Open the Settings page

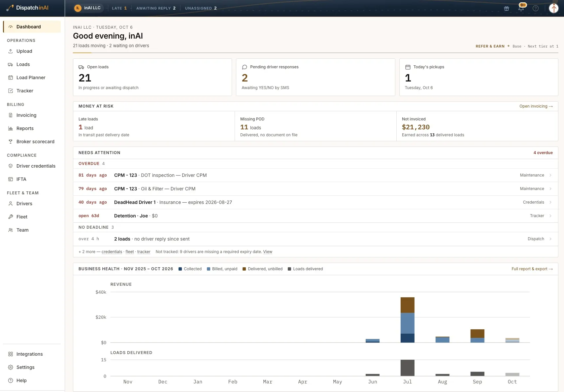tap(32, 367)
